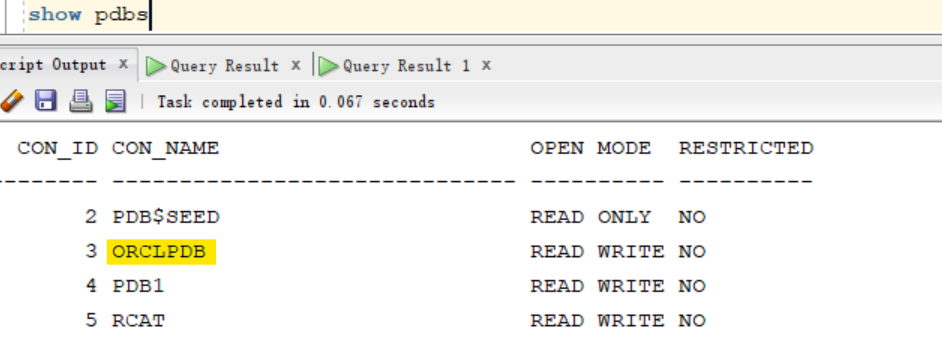Click 'Task completed in 0.067 seconds' status text
Image resolution: width=942 pixels, height=360 pixels.
(x=296, y=102)
